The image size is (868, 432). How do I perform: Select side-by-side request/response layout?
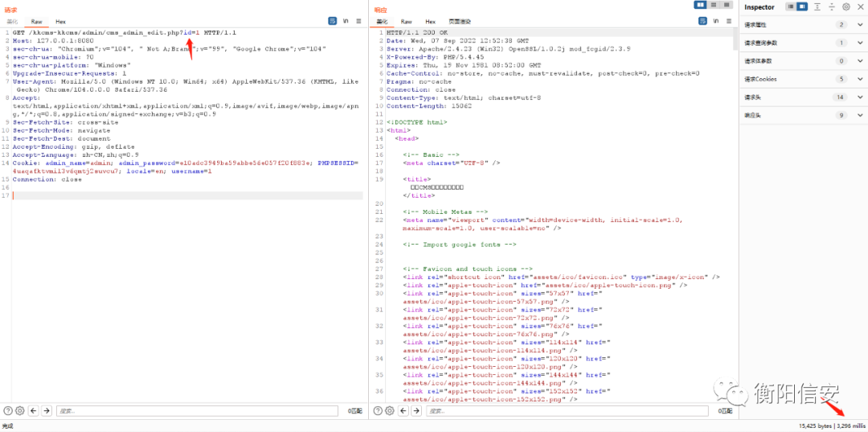point(701,5)
